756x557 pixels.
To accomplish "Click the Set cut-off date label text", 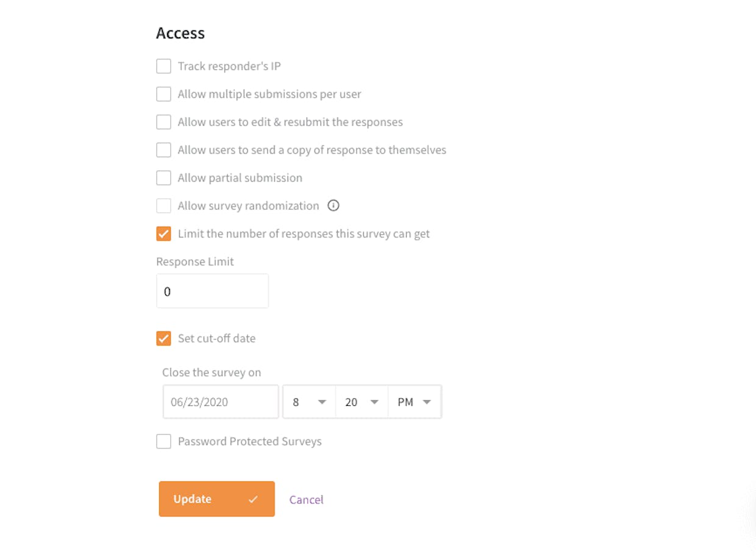I will 216,338.
